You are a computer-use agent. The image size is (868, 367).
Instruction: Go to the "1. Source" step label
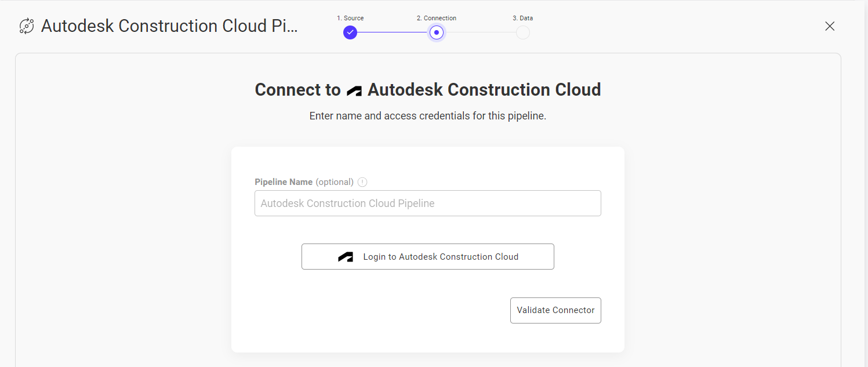350,18
